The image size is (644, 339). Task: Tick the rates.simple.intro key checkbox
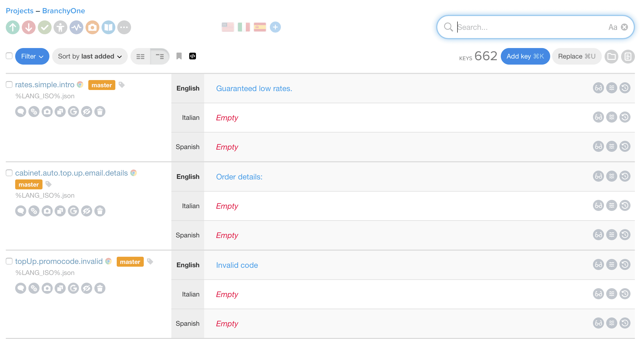coord(9,84)
